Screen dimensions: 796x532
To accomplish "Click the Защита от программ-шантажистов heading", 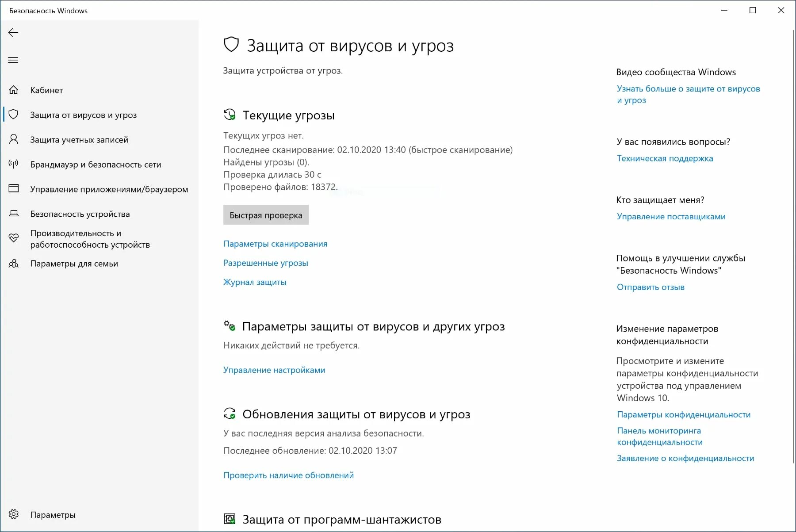I will tap(342, 519).
